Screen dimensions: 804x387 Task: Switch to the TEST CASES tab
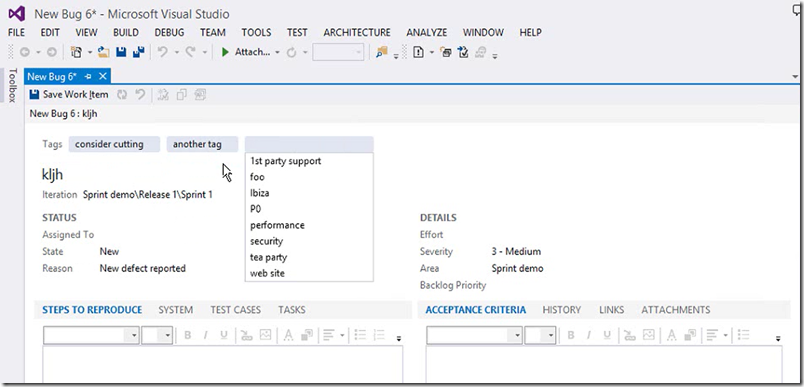pyautogui.click(x=235, y=310)
